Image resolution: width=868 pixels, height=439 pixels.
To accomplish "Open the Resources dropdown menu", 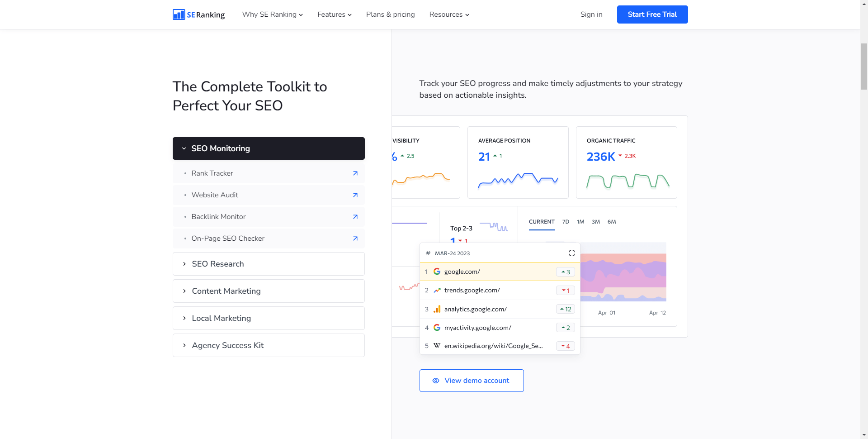I will point(449,14).
